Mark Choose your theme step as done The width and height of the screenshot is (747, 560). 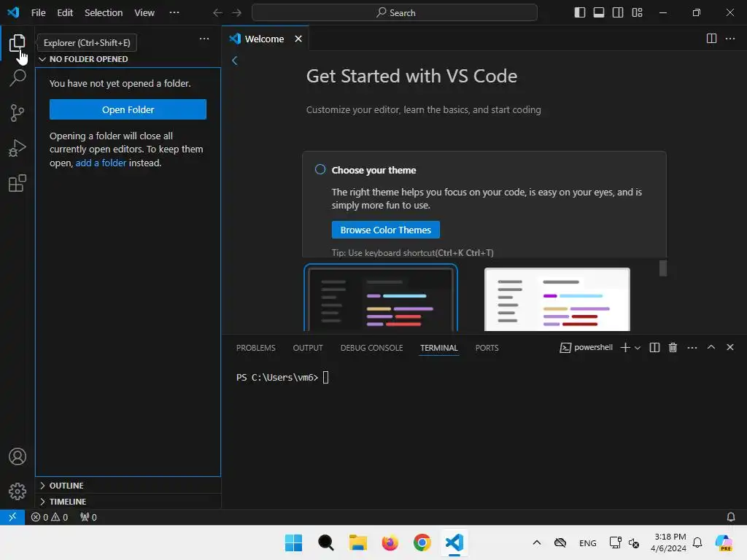(x=320, y=169)
